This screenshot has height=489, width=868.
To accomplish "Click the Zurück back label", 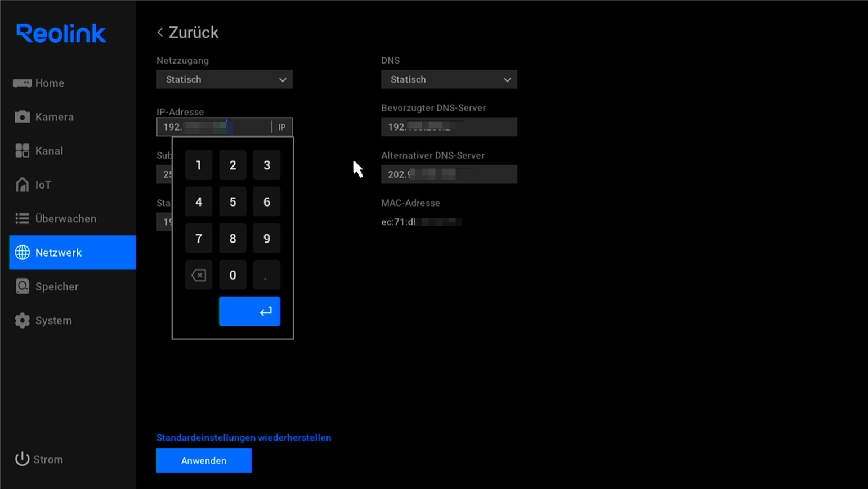I will pyautogui.click(x=194, y=33).
